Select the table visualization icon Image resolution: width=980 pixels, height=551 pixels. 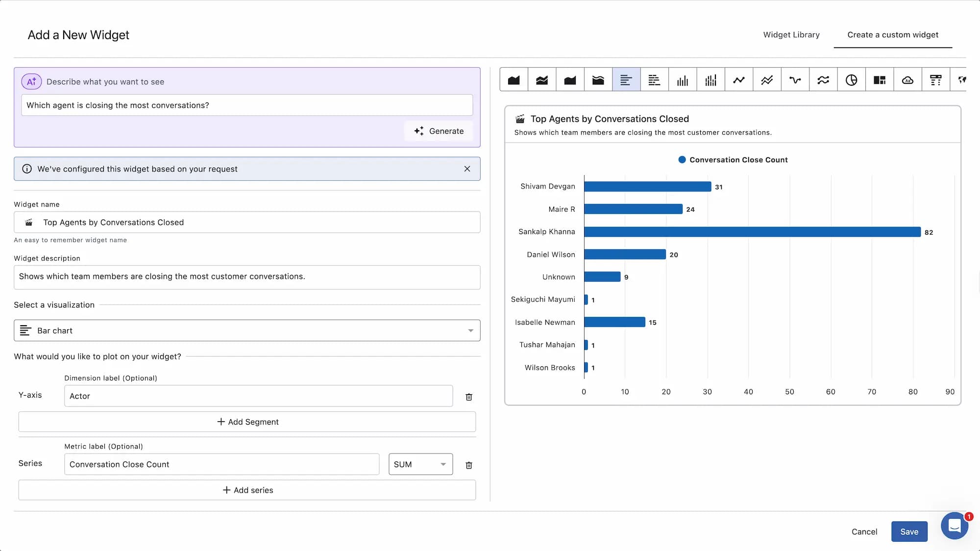point(935,80)
